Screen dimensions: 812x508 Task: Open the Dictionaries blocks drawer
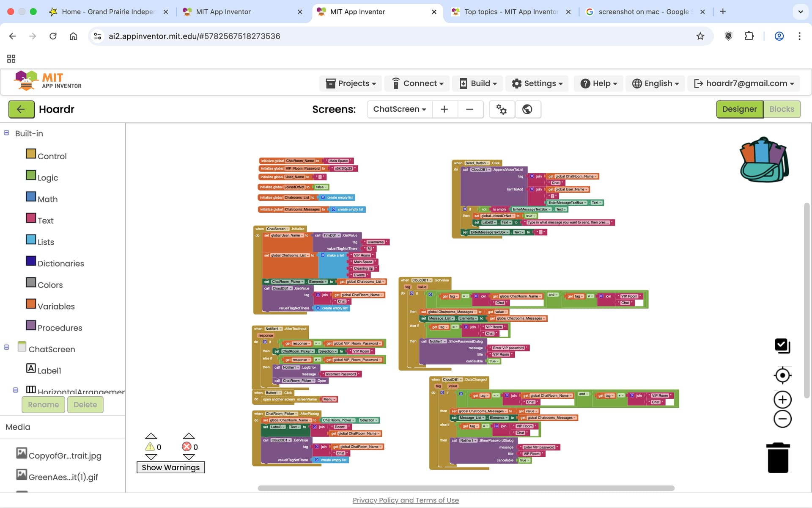click(x=55, y=263)
